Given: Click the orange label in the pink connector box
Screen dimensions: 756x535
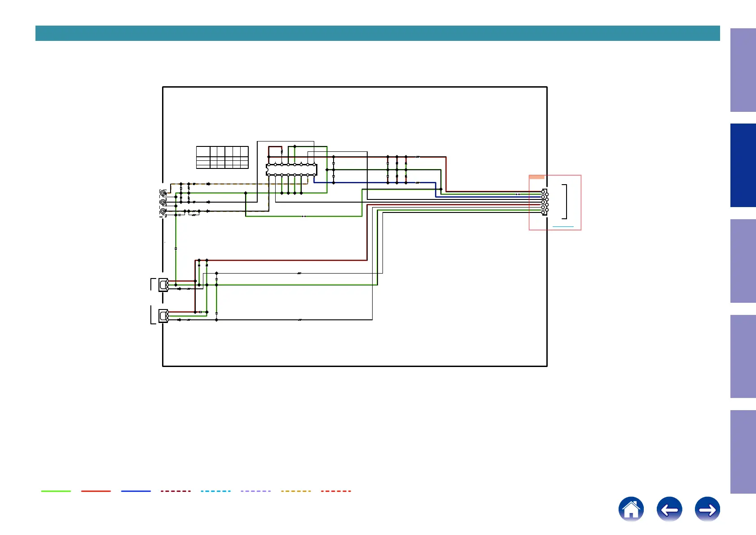Looking at the screenshot, I should coord(536,177).
